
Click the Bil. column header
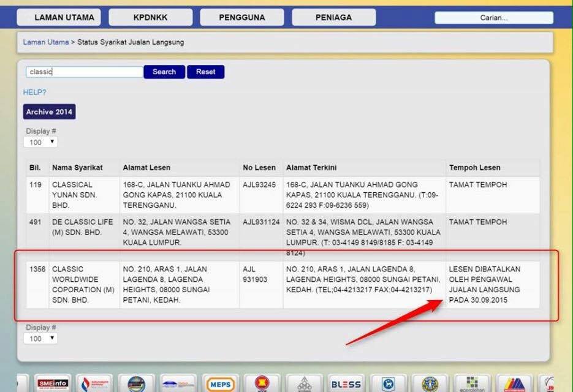35,168
